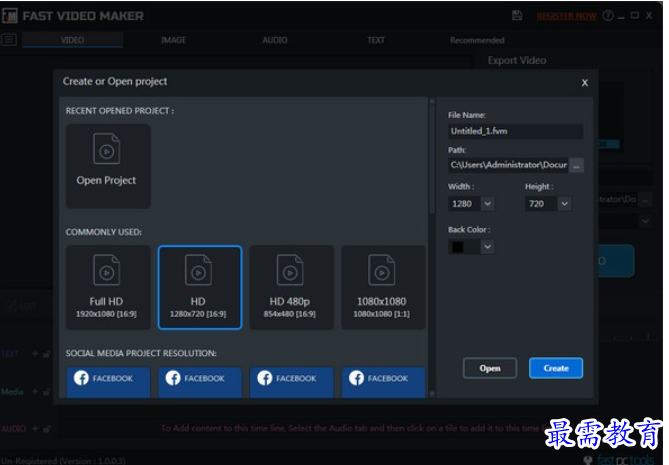Switch to the AUDIO tab
Image resolution: width=669 pixels, height=465 pixels.
tap(274, 40)
